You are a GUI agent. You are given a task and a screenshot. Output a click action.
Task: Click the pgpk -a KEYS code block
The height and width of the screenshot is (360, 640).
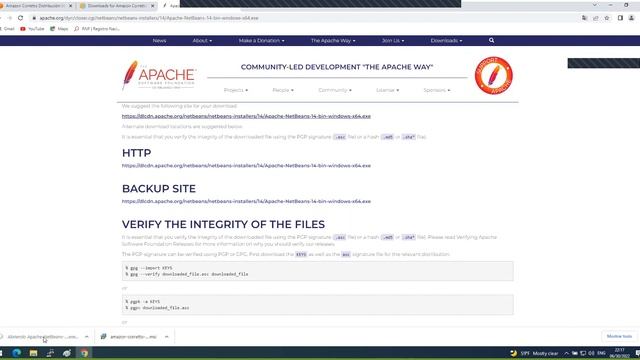[318, 304]
